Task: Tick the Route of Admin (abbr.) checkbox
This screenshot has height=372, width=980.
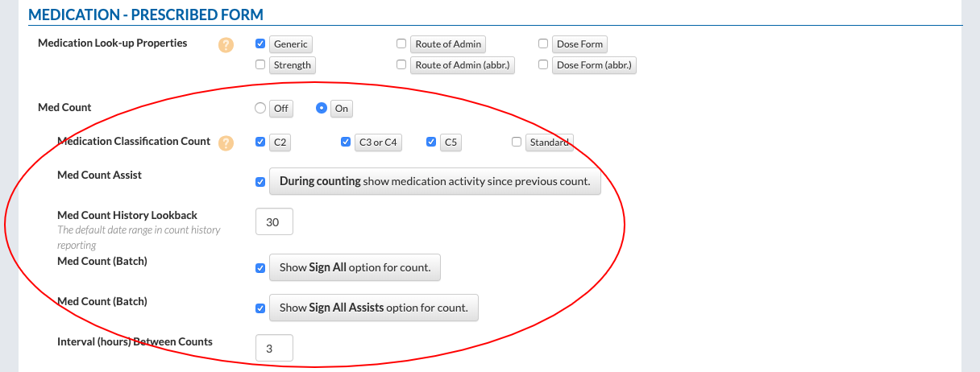Action: (401, 65)
